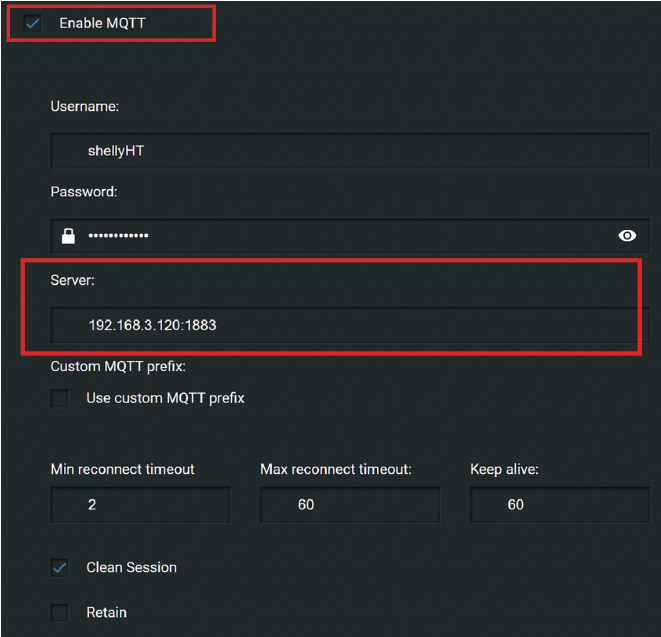Click the Username: label text
661x637 pixels.
point(84,106)
